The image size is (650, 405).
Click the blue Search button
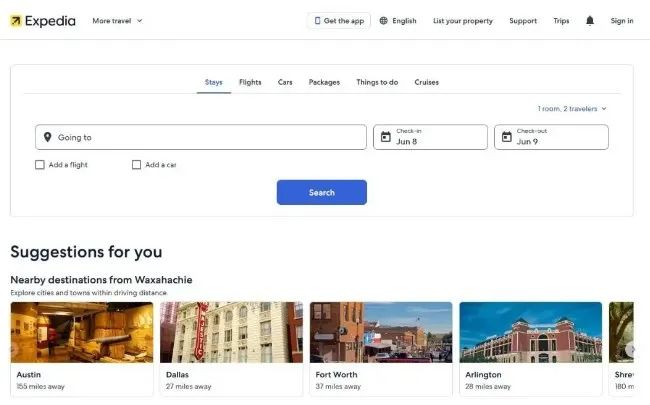click(322, 192)
